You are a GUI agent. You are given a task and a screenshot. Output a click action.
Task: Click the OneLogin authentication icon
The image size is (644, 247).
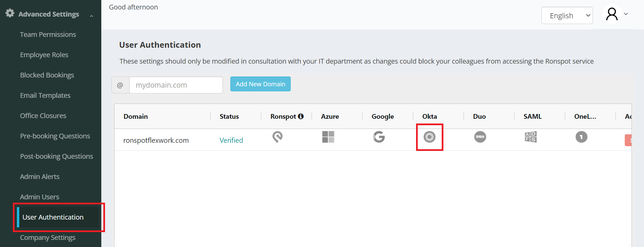(x=581, y=137)
